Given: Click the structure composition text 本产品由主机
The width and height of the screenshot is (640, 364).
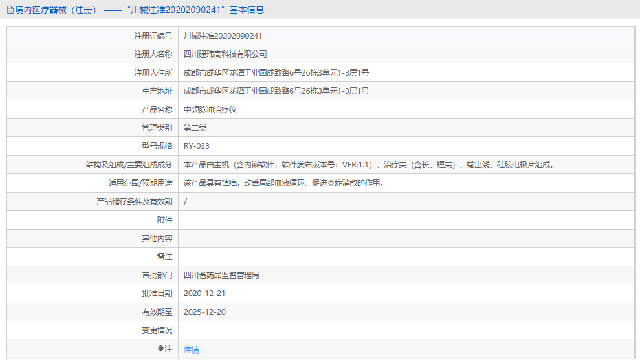Looking at the screenshot, I should coord(369,165).
